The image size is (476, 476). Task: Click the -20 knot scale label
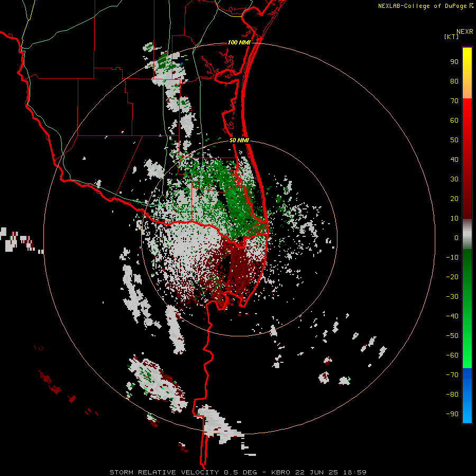point(452,277)
